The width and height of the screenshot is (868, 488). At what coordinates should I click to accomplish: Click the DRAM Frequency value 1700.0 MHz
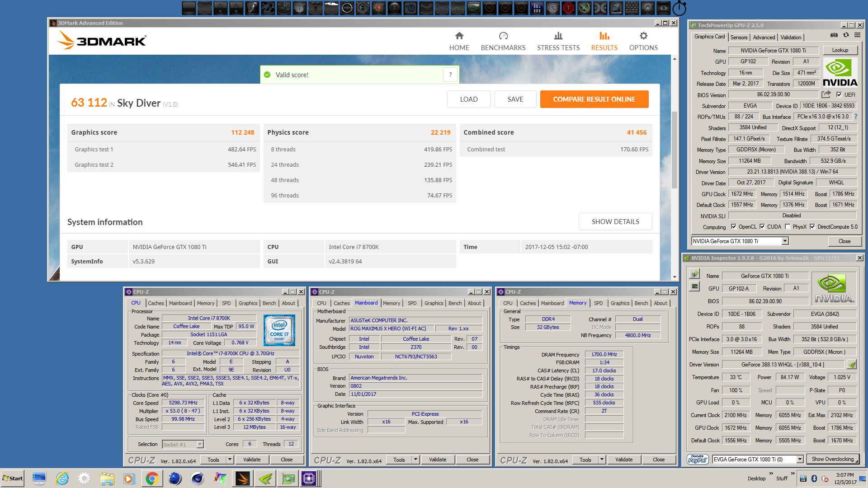click(604, 354)
